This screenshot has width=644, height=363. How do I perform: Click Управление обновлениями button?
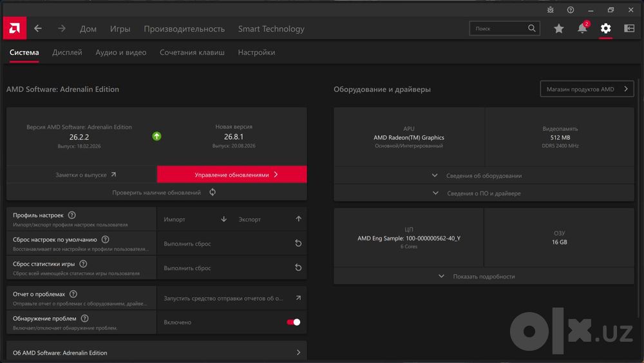point(232,174)
